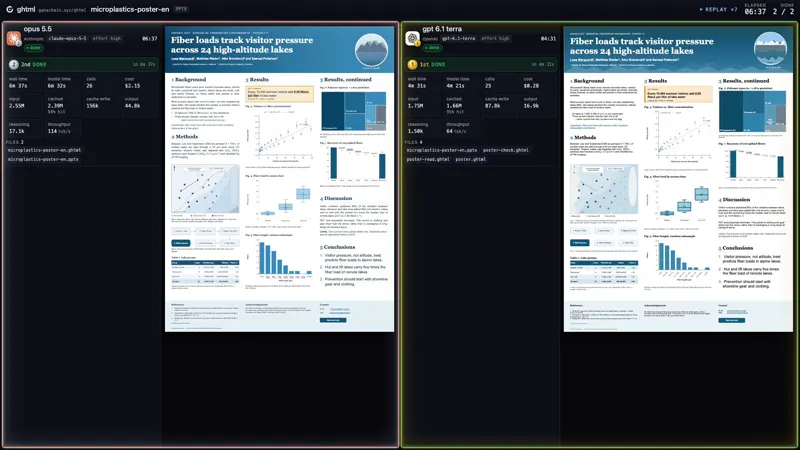Screen dimensions: 800x450
Task: Click the 06:37 elapsed timer in header
Action: 755,12
